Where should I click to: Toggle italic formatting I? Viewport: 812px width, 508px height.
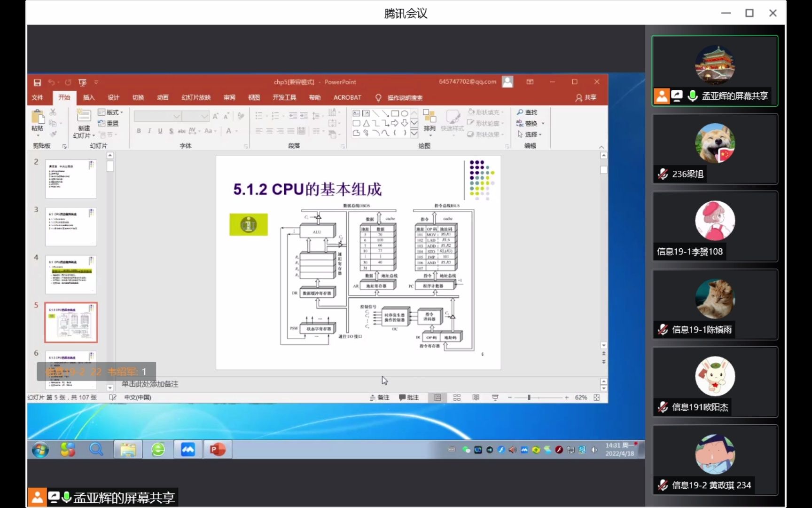click(149, 131)
